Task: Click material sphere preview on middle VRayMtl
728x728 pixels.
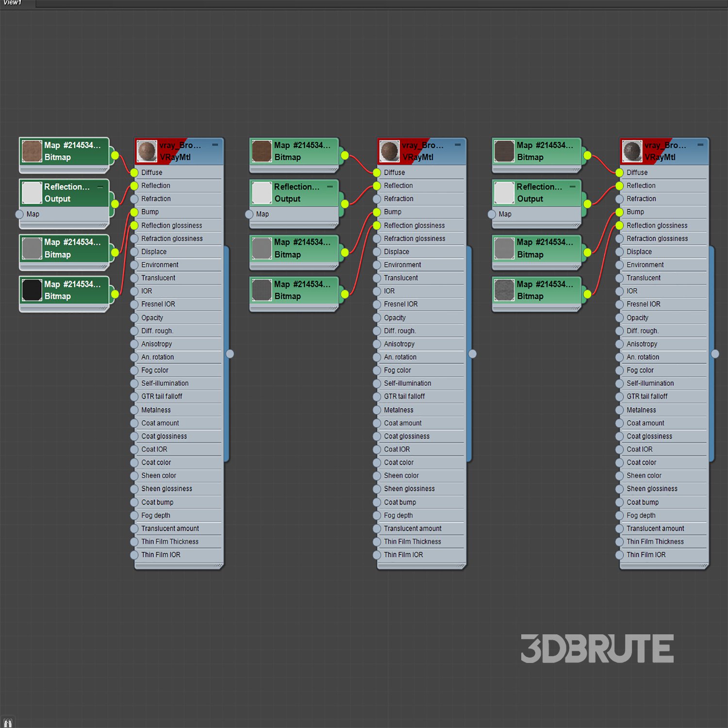Action: (389, 151)
